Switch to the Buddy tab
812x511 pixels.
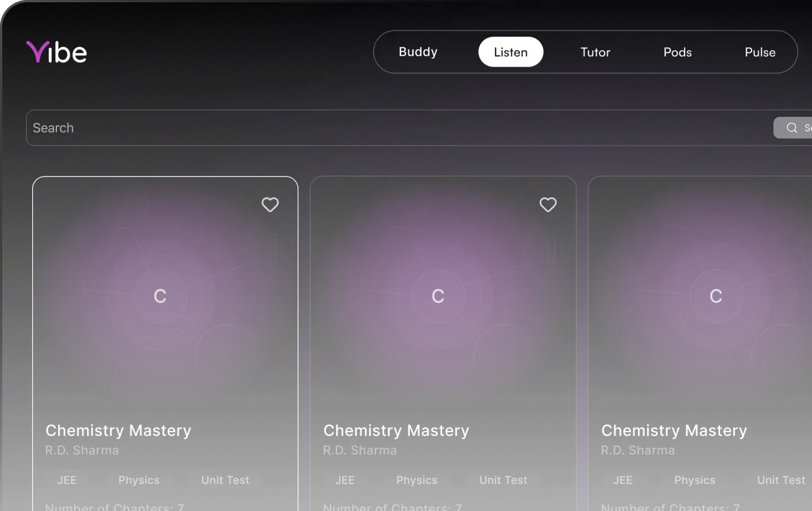tap(418, 52)
